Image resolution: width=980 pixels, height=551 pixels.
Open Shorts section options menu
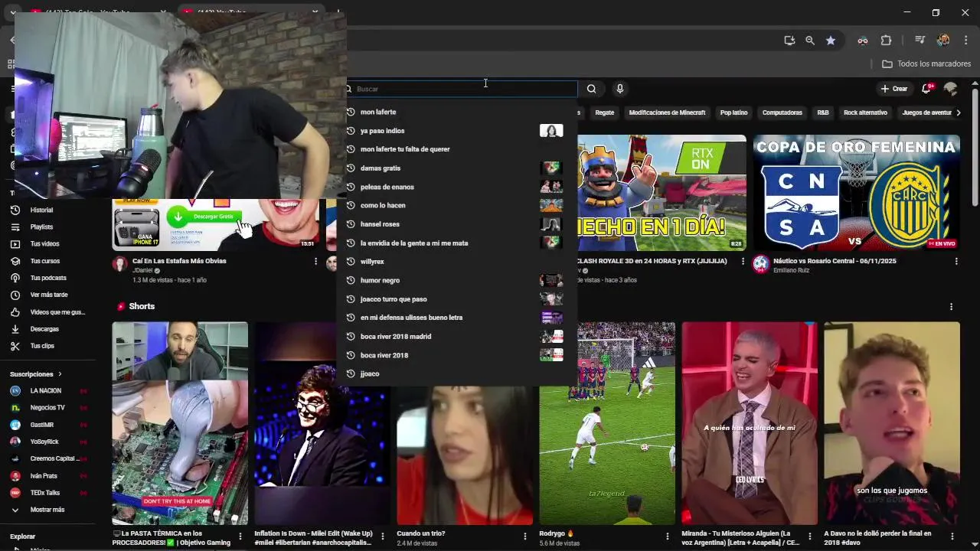[x=951, y=307]
